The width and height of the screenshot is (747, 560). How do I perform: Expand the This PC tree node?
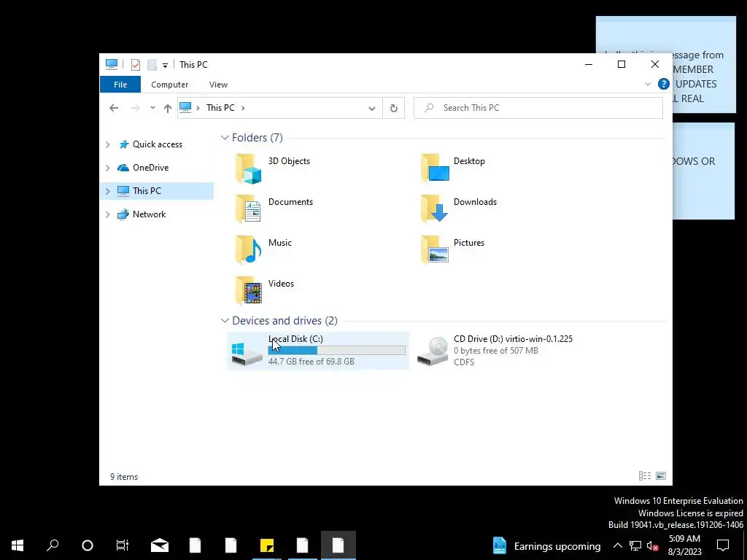pos(108,191)
